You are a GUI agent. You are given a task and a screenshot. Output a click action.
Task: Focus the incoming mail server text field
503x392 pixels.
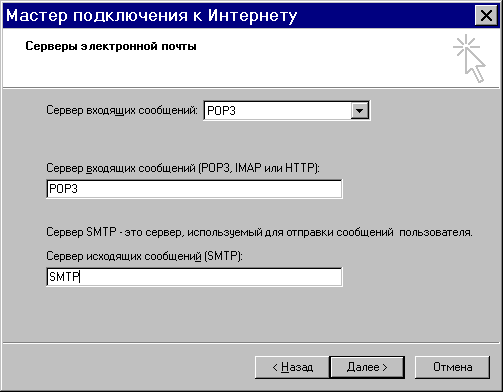(x=194, y=189)
